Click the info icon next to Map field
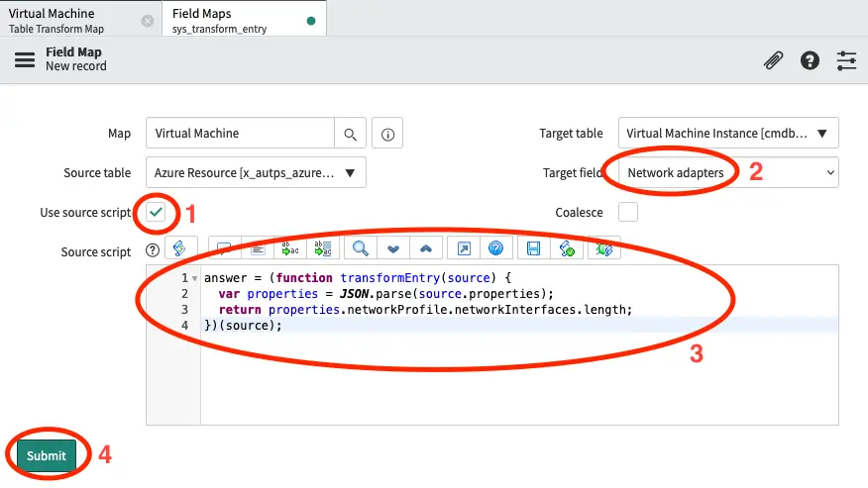The width and height of the screenshot is (868, 488). (387, 134)
